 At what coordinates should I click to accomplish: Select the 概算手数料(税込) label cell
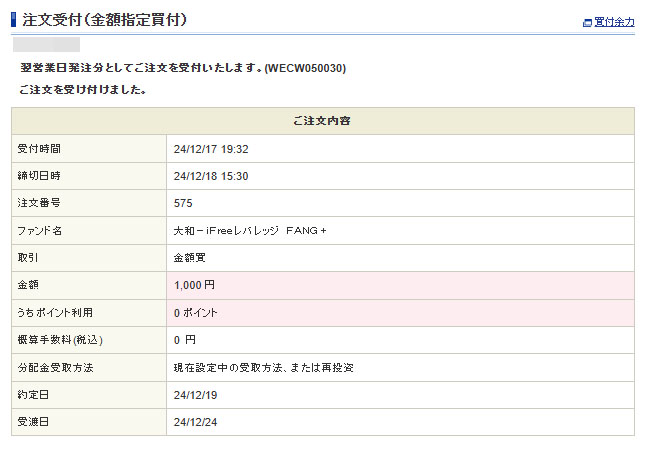point(61,340)
